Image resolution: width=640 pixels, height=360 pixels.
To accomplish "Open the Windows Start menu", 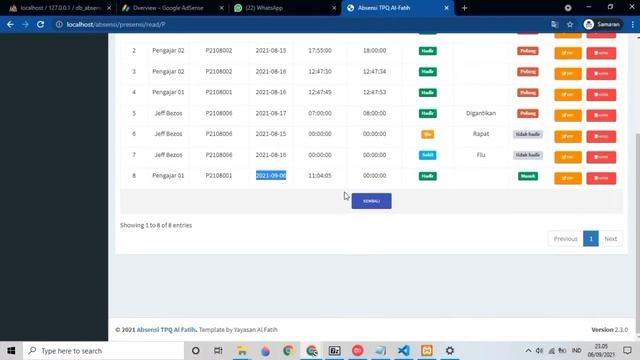I will pos(11,351).
